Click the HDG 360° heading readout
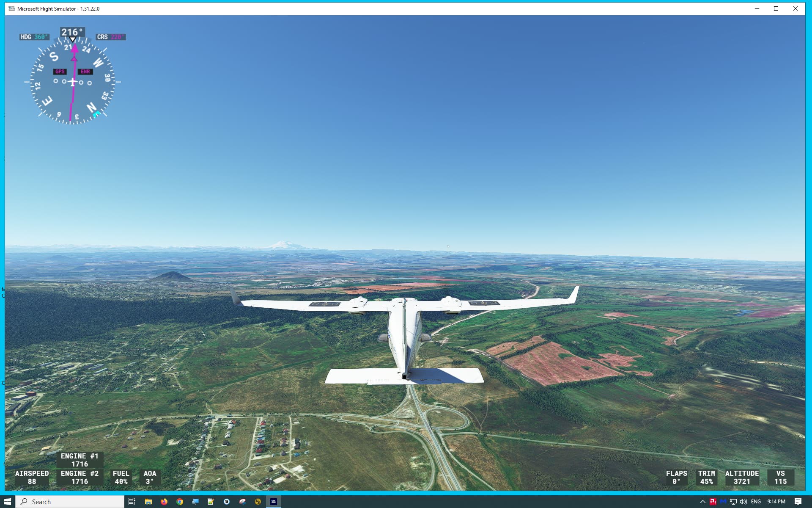 coord(35,37)
